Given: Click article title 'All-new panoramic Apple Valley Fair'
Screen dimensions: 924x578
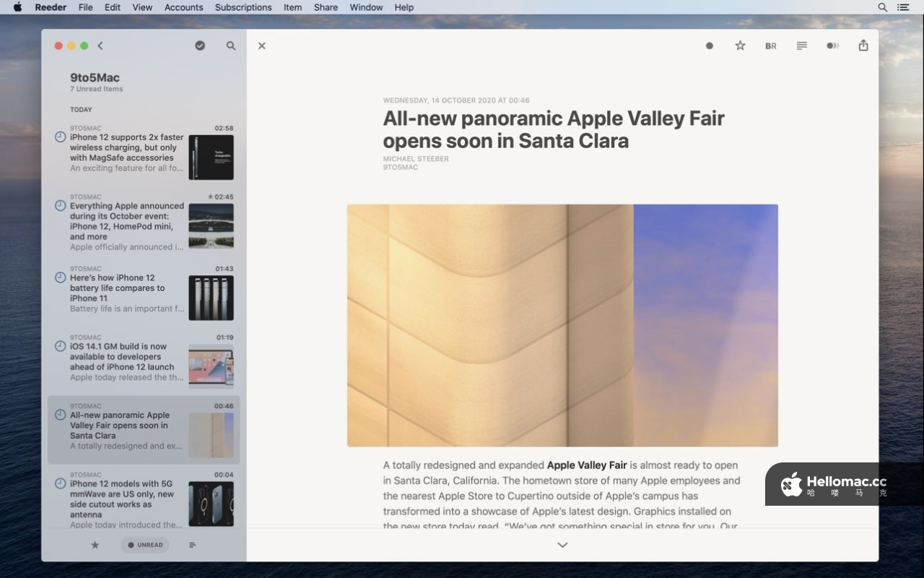Looking at the screenshot, I should 554,129.
